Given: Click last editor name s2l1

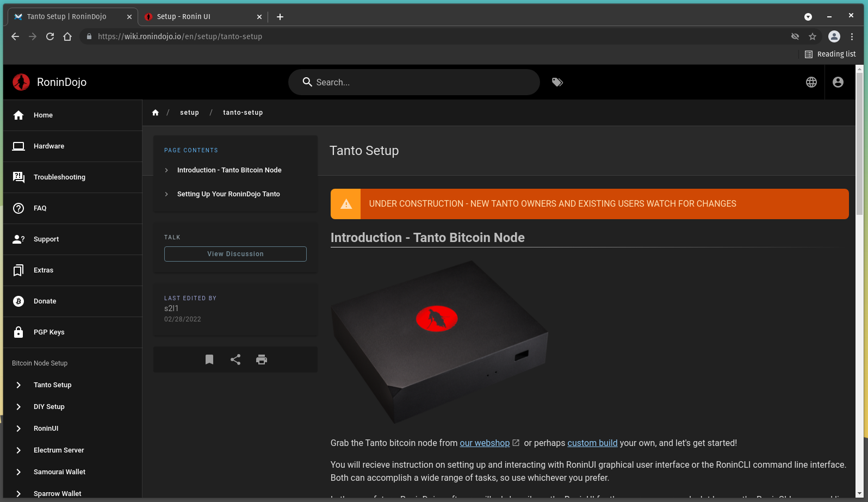Looking at the screenshot, I should pos(171,308).
